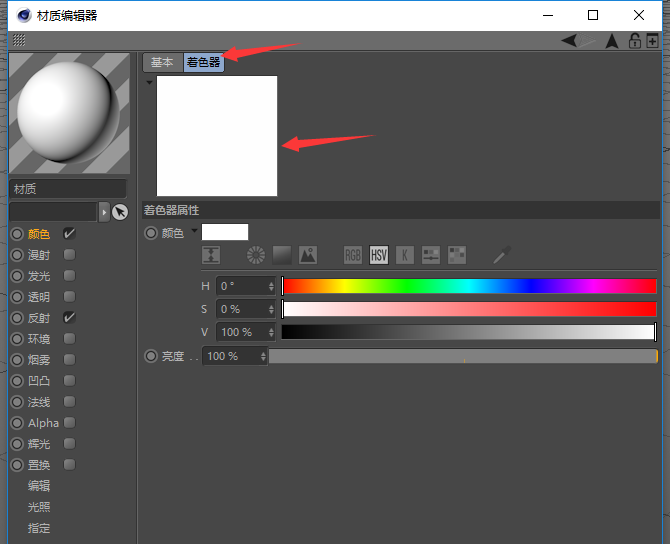
Task: Click the 亮度 parameter animation dot
Action: coord(151,356)
